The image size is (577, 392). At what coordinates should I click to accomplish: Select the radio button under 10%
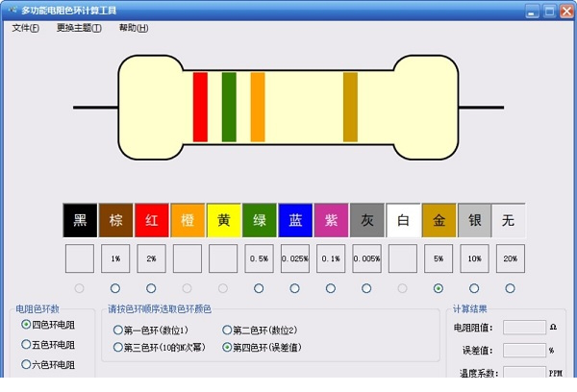click(x=474, y=288)
